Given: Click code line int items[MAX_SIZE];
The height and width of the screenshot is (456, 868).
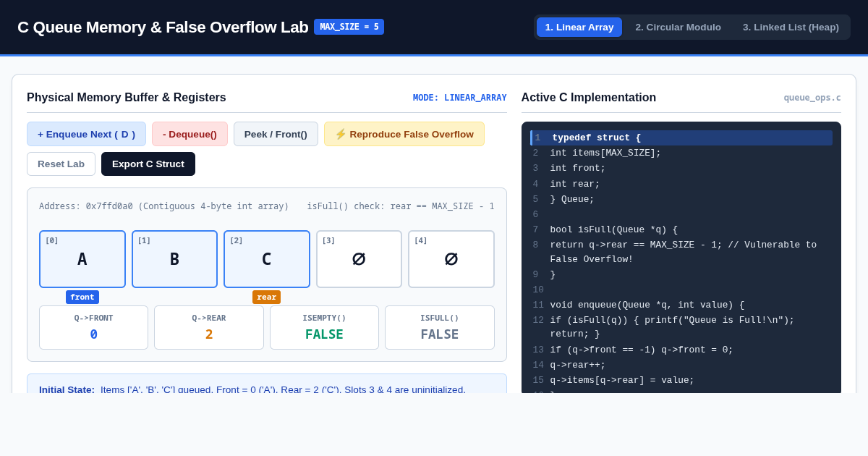Looking at the screenshot, I should click(681, 153).
